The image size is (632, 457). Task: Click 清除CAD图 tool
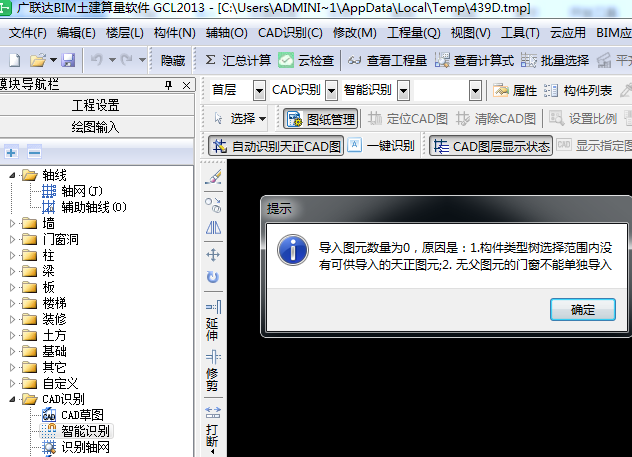pyautogui.click(x=496, y=119)
